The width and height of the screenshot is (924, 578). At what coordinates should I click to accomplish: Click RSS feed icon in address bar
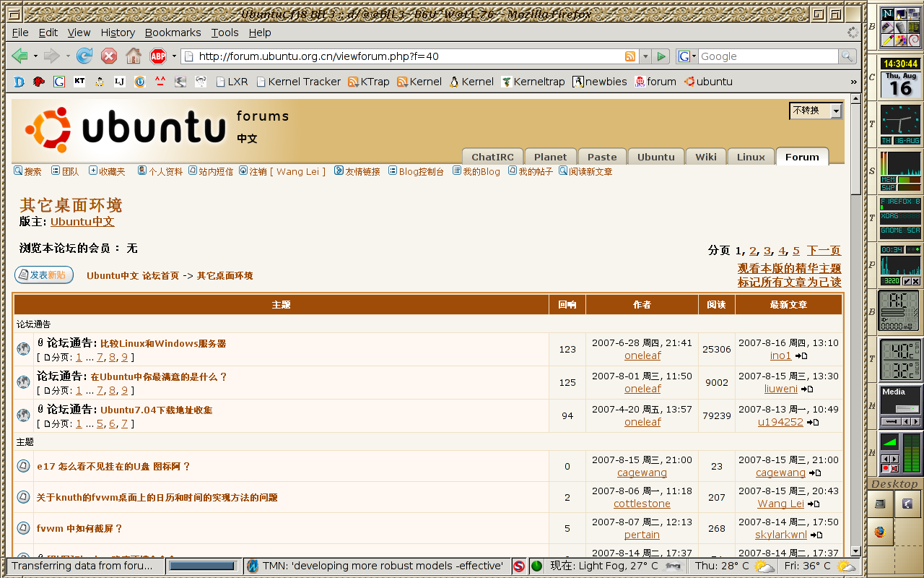click(x=630, y=56)
